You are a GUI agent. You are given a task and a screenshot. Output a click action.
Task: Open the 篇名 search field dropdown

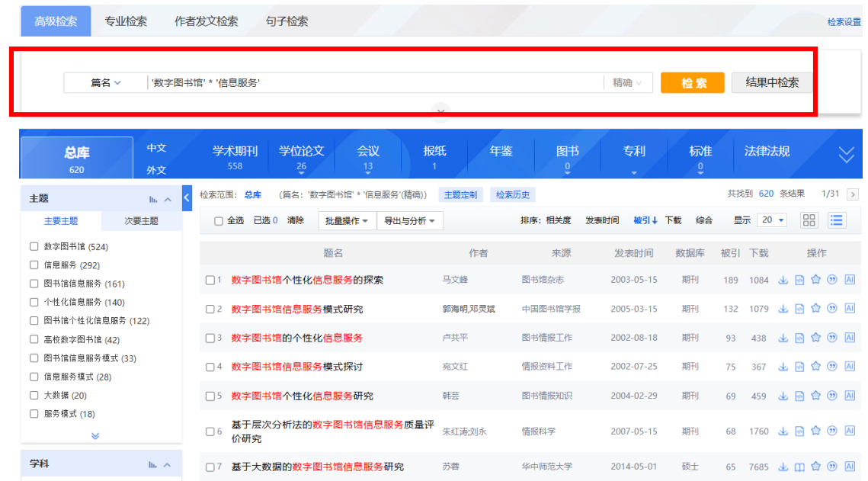[106, 83]
